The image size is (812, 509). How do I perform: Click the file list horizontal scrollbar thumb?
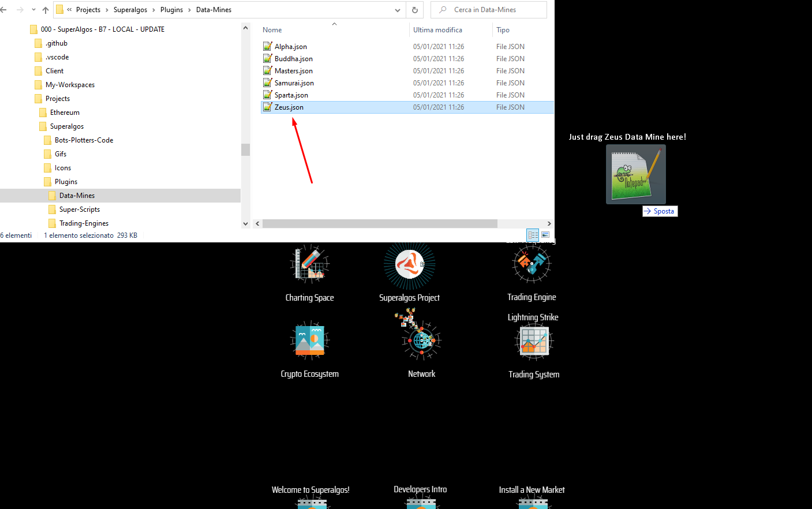tap(380, 223)
